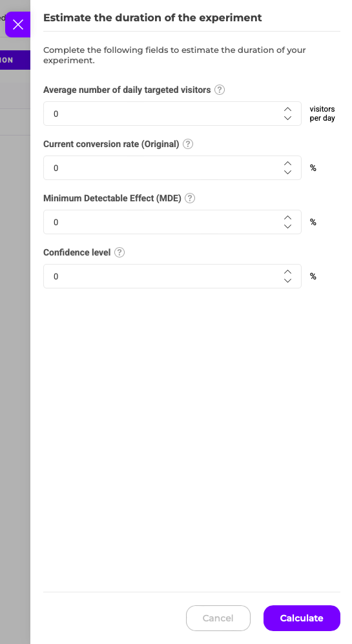Decrease daily targeted visitors value

tap(288, 118)
